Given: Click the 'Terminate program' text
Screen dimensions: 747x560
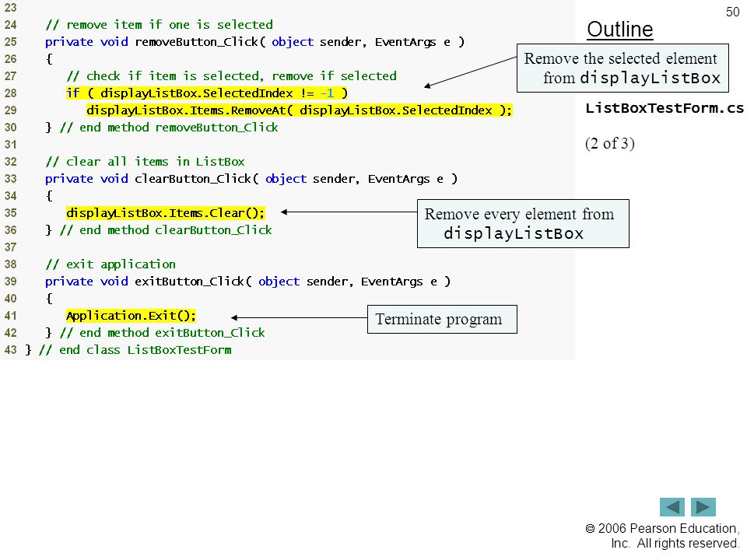Looking at the screenshot, I should coord(438,319).
